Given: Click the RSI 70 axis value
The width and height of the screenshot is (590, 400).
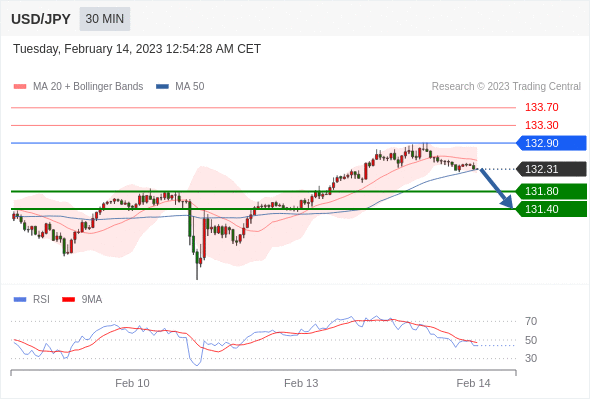Looking at the screenshot, I should [x=531, y=321].
